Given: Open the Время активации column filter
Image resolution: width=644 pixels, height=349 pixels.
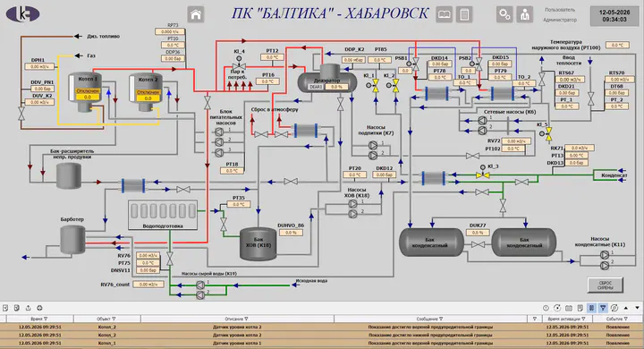Looking at the screenshot, I should [x=583, y=319].
